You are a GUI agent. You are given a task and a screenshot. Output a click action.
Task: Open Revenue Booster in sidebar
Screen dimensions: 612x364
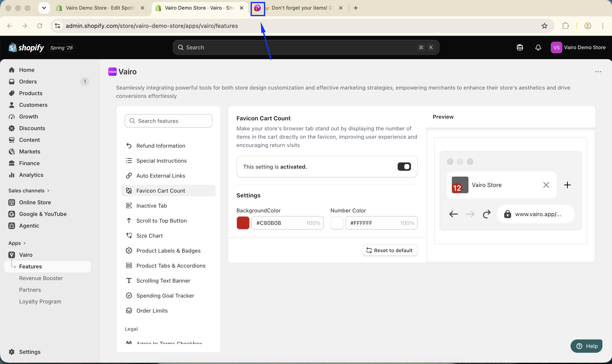(41, 278)
